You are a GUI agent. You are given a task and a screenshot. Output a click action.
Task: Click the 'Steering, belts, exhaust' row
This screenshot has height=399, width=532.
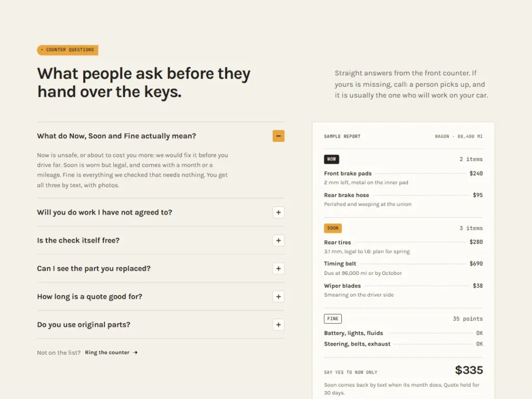coord(403,344)
